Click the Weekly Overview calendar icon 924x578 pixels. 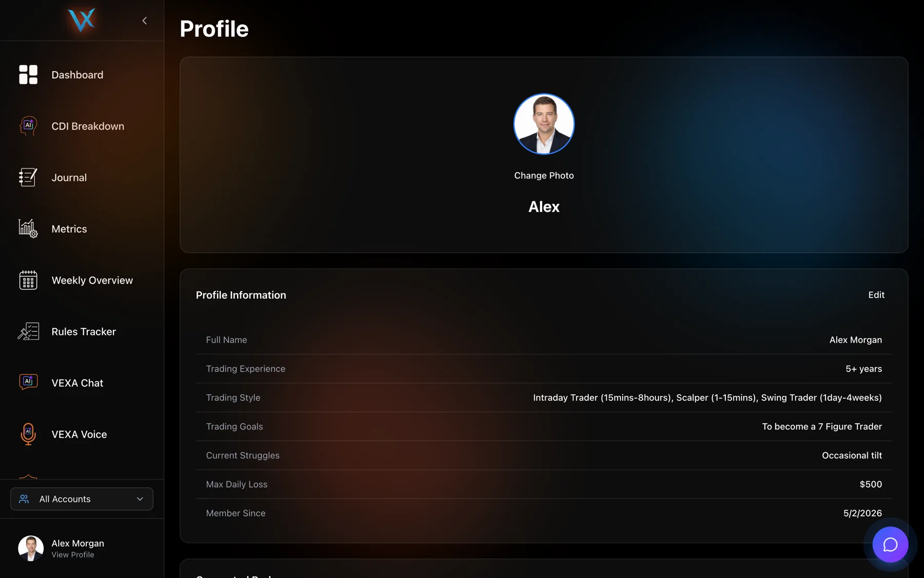point(28,280)
